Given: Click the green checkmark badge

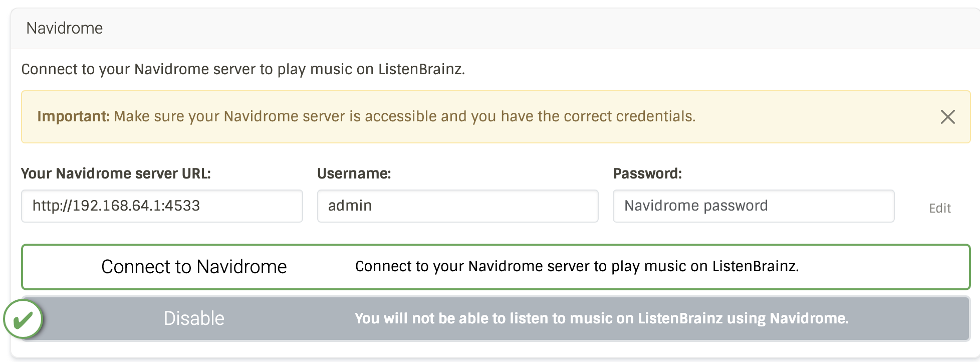Looking at the screenshot, I should 23,319.
